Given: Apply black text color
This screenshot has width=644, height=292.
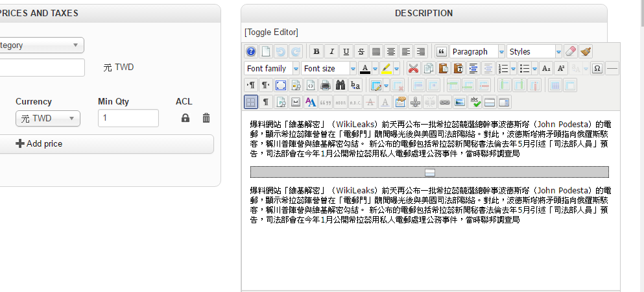Looking at the screenshot, I should pos(364,68).
